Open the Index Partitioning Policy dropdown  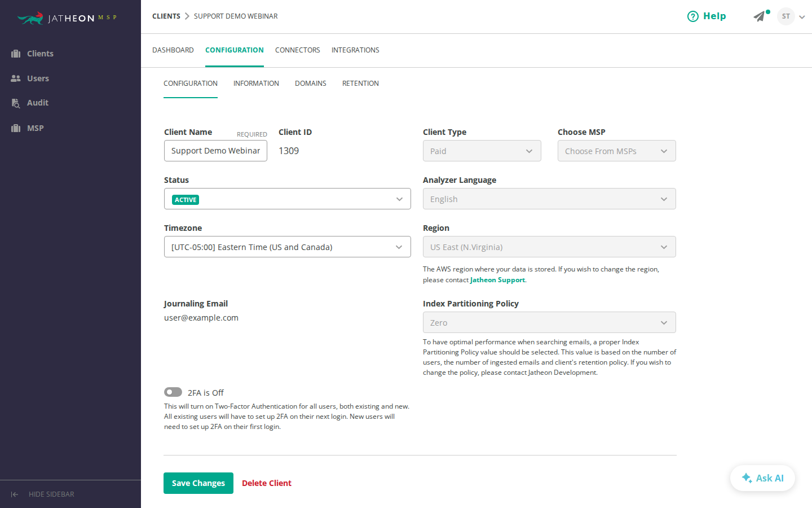[549, 322]
